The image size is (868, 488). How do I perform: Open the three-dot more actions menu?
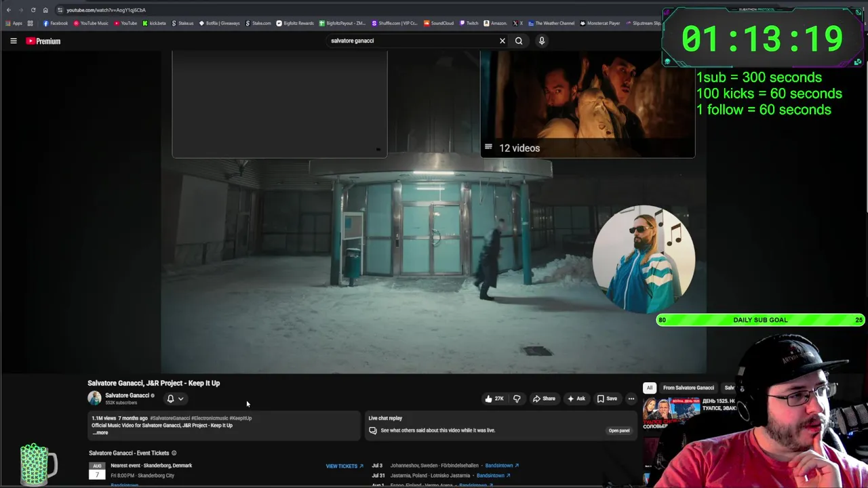coord(631,399)
